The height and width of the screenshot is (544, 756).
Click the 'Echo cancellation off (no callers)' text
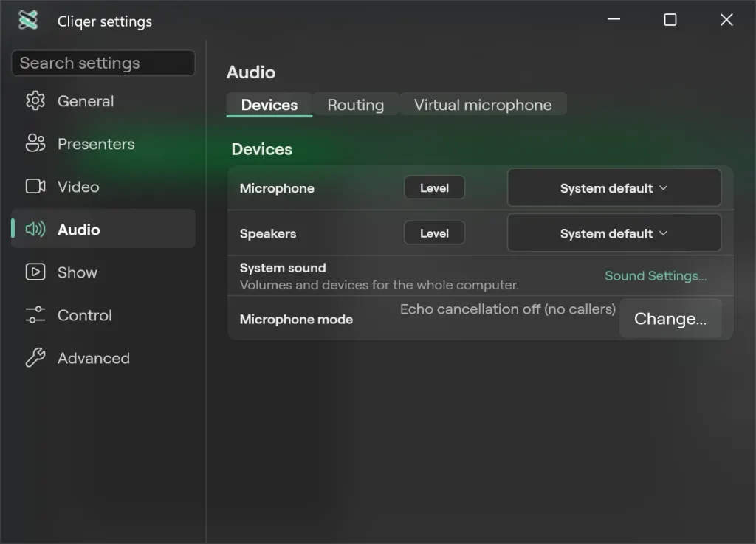508,309
